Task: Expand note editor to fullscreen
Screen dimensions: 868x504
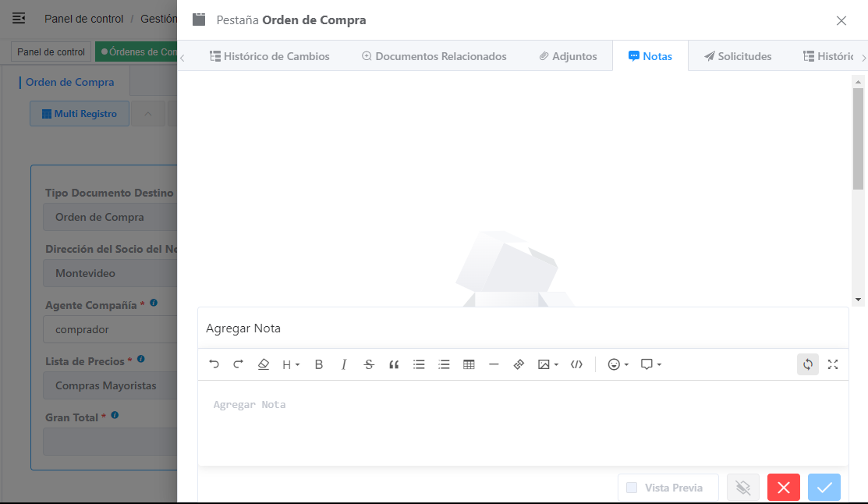Action: click(833, 364)
